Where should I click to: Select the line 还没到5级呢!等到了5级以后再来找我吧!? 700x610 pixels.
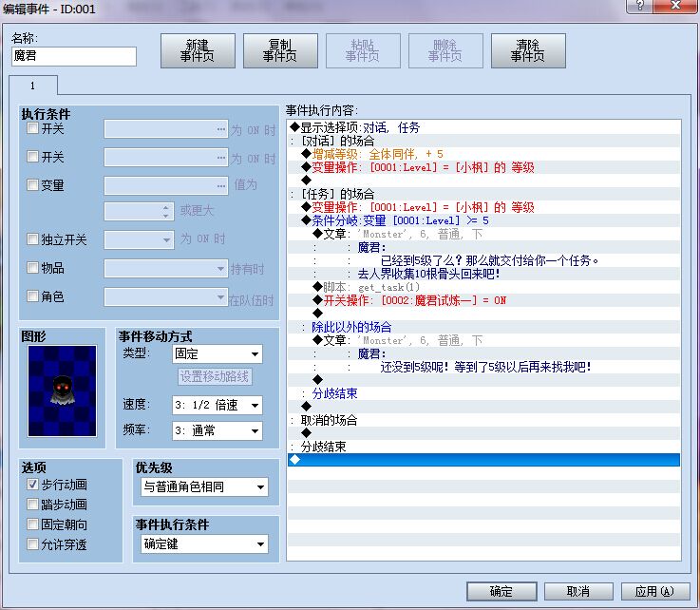point(484,367)
